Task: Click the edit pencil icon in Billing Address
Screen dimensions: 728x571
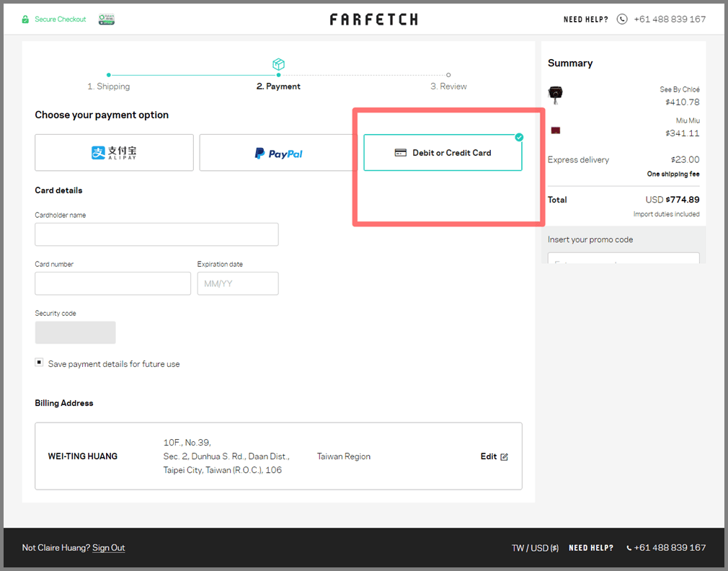Action: click(505, 457)
